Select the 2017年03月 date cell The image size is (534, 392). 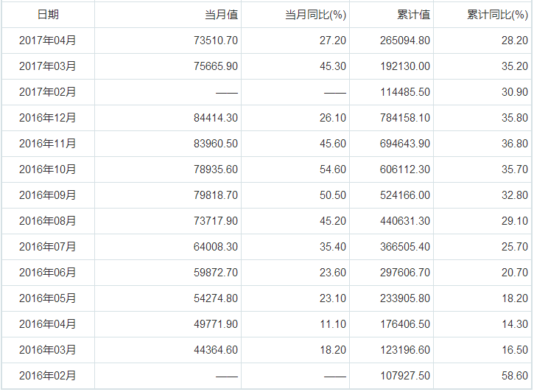coord(48,66)
